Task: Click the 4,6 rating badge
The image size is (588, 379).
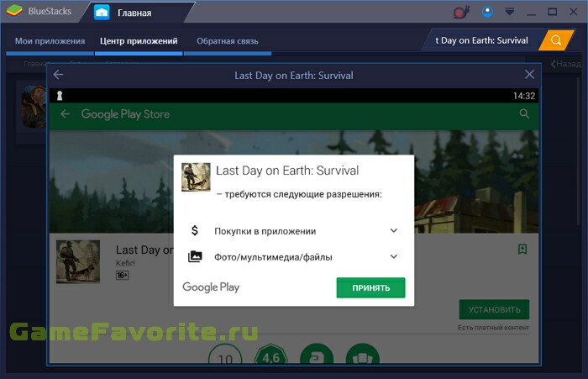Action: pos(270,355)
